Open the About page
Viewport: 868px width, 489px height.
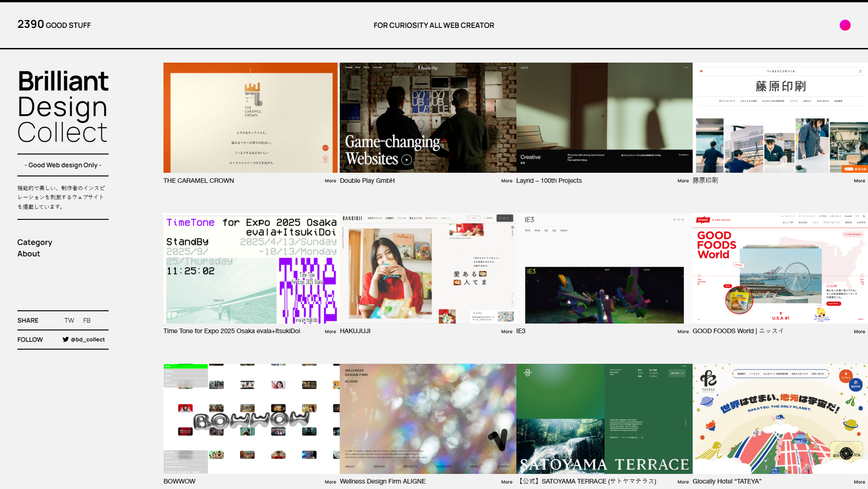tap(29, 254)
